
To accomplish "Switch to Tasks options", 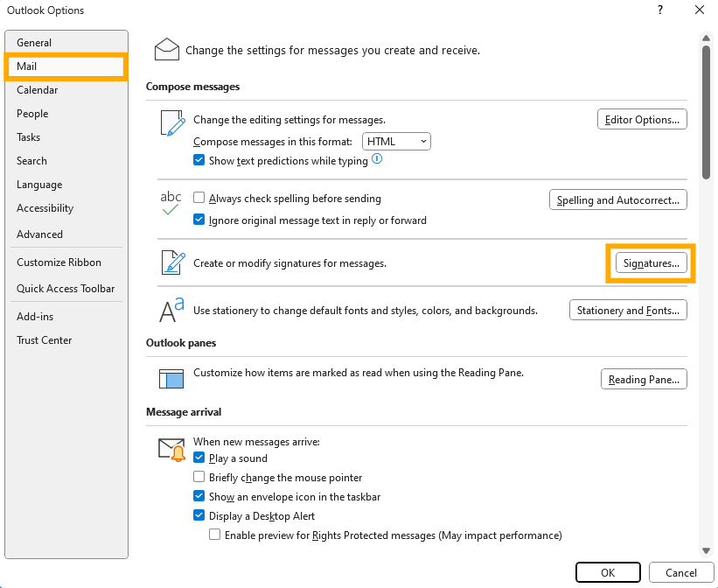I will (x=66, y=137).
